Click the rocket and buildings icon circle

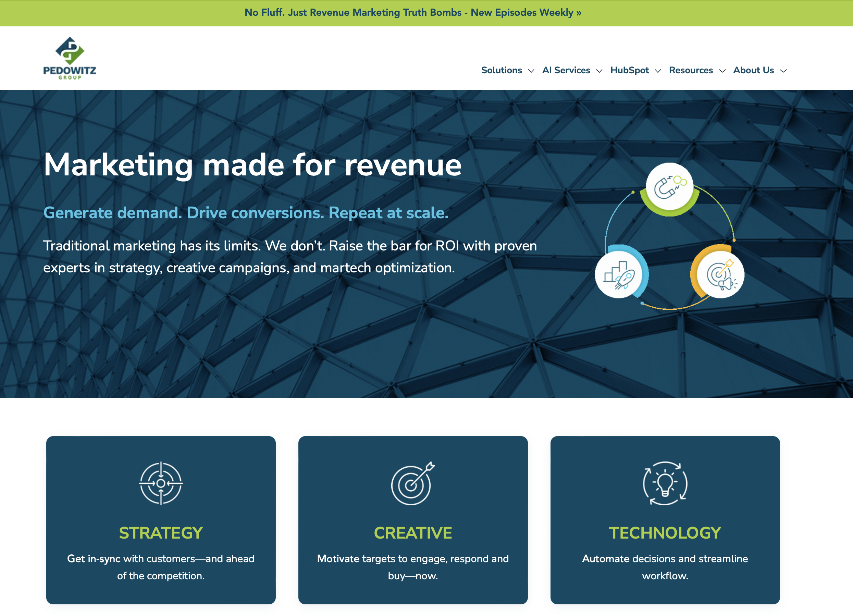click(619, 275)
